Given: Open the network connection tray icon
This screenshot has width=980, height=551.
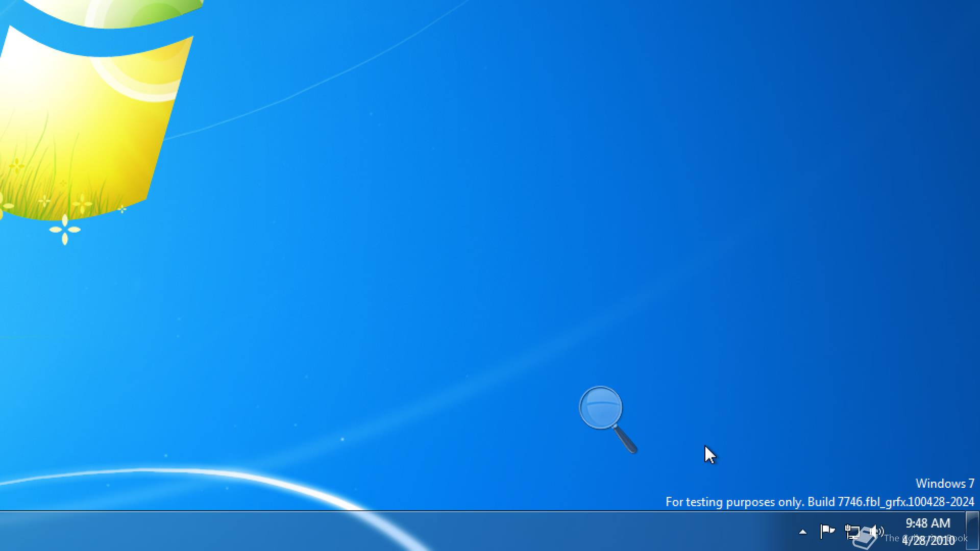Looking at the screenshot, I should 852,532.
